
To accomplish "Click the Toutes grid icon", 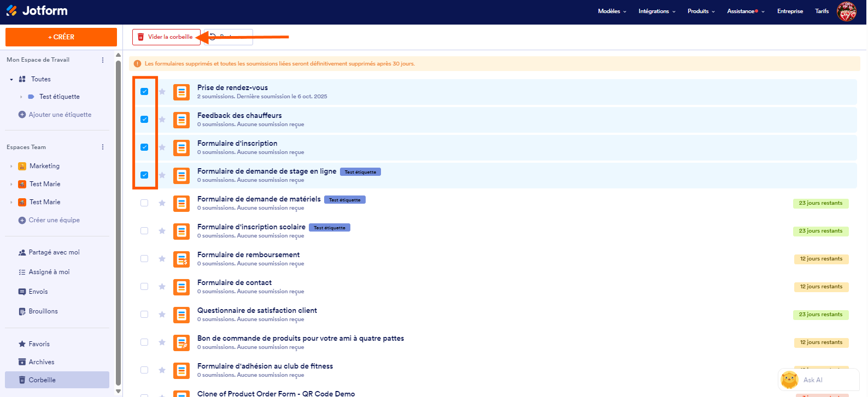I will coord(22,79).
